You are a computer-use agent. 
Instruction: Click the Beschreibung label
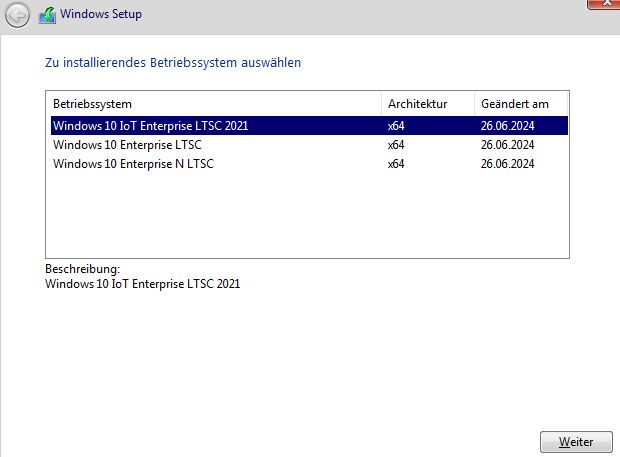82,269
